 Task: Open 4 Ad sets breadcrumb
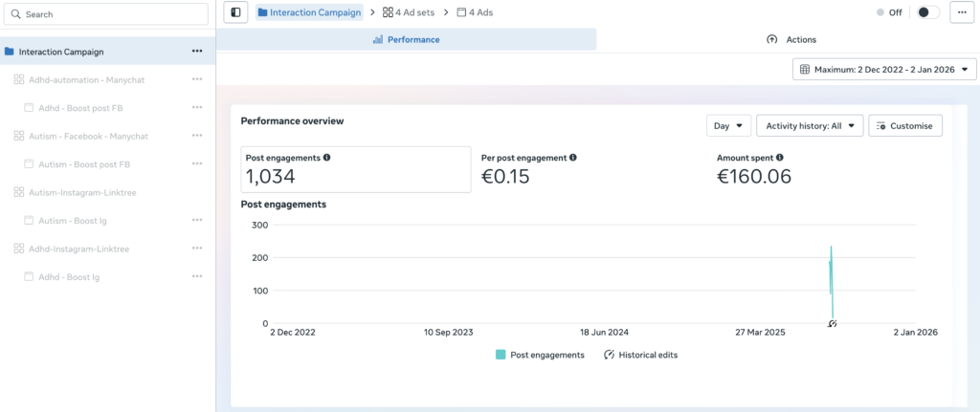408,11
